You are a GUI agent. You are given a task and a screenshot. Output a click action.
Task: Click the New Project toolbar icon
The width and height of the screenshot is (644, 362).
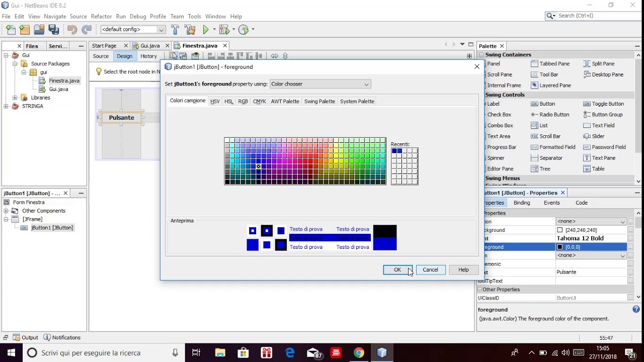24,30
